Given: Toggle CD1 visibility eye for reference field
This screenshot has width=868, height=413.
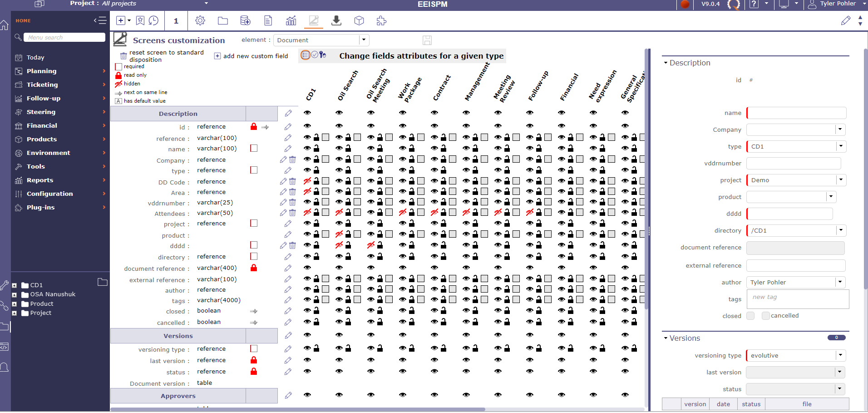Looking at the screenshot, I should (307, 137).
